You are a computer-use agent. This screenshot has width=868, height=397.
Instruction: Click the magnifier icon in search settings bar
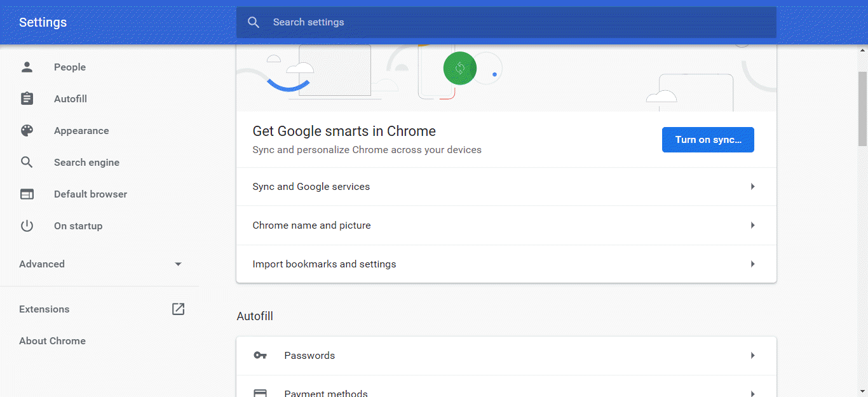254,22
